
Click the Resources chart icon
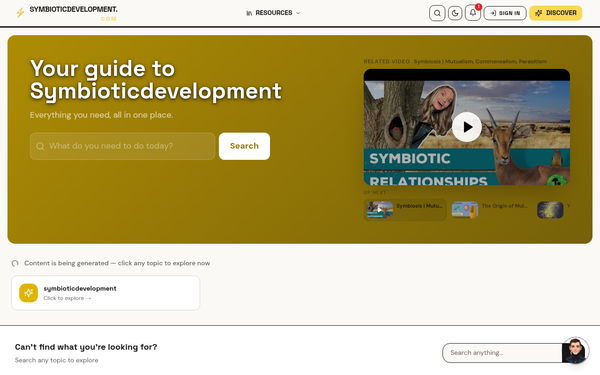click(x=249, y=13)
